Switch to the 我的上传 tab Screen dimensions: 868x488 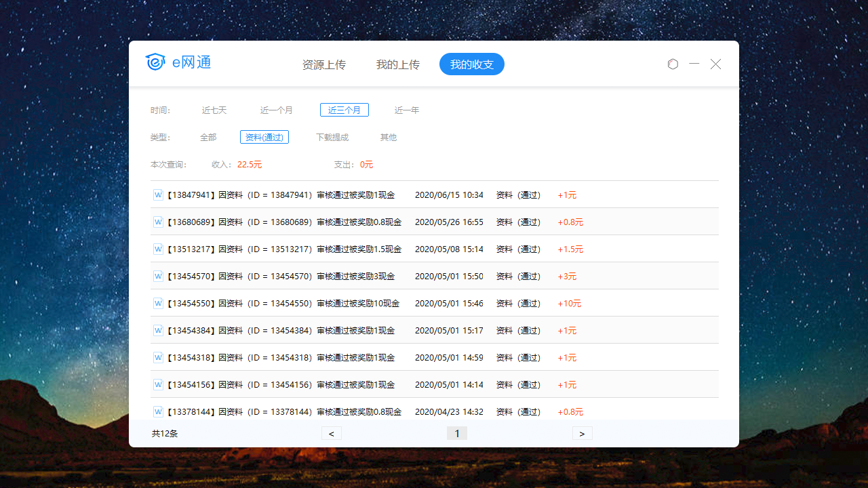click(x=398, y=64)
